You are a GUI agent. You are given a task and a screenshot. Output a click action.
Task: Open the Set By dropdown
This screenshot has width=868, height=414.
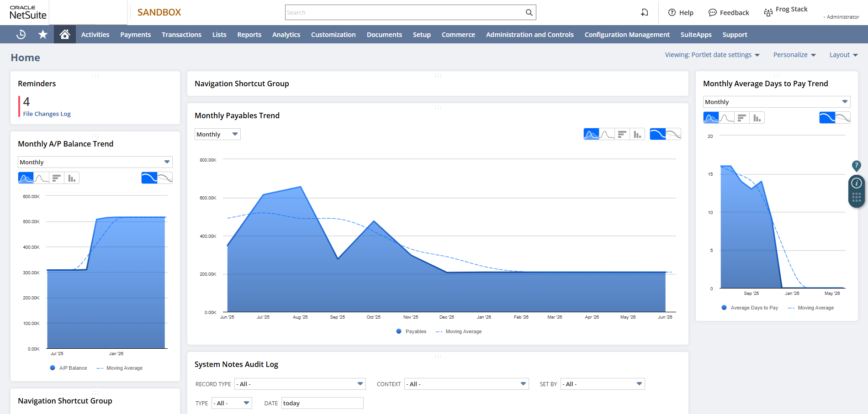coord(603,384)
